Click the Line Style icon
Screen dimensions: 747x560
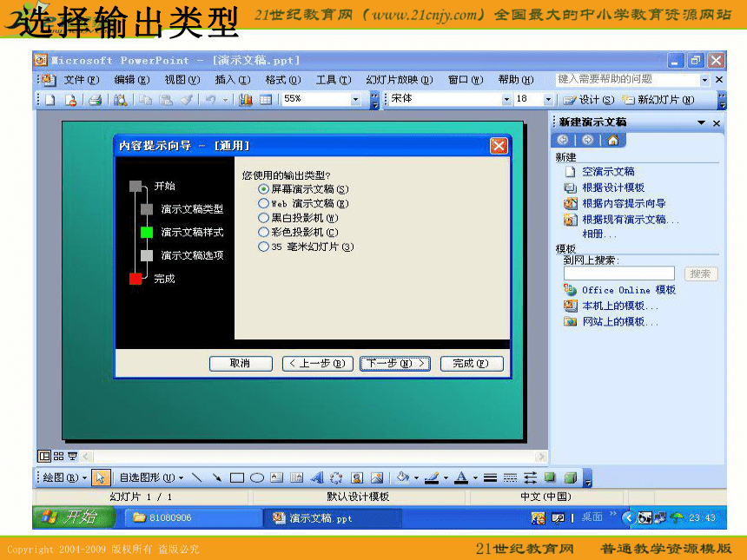490,478
